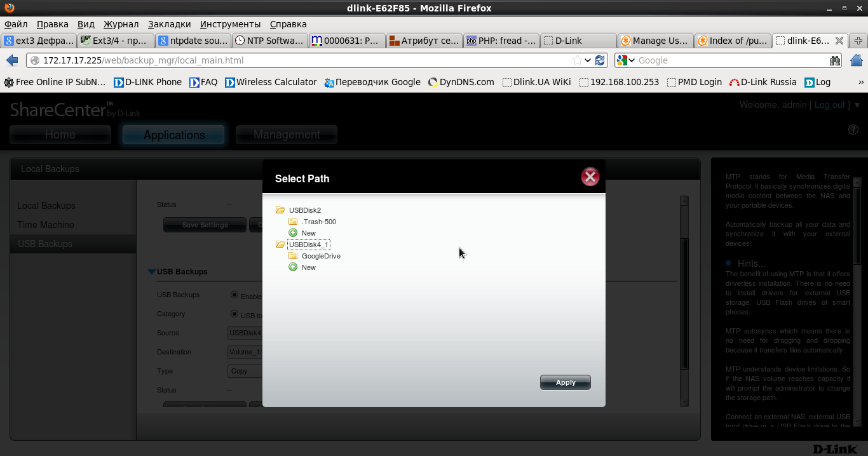The height and width of the screenshot is (456, 868).
Task: Click the search binoculars icon
Action: (835, 60)
